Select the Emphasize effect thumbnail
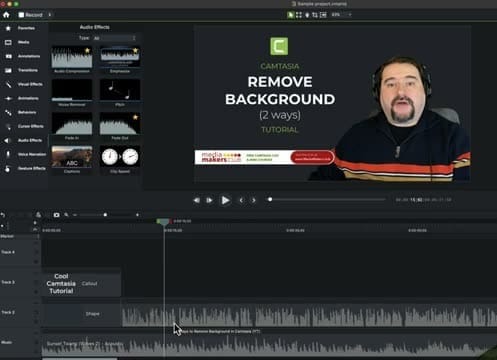Viewport: 497px width, 360px height. click(120, 57)
